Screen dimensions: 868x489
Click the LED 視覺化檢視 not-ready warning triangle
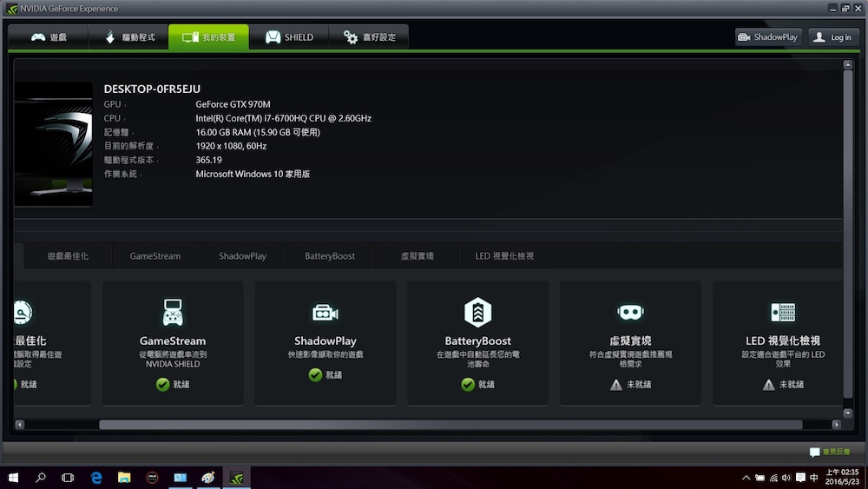(x=768, y=384)
